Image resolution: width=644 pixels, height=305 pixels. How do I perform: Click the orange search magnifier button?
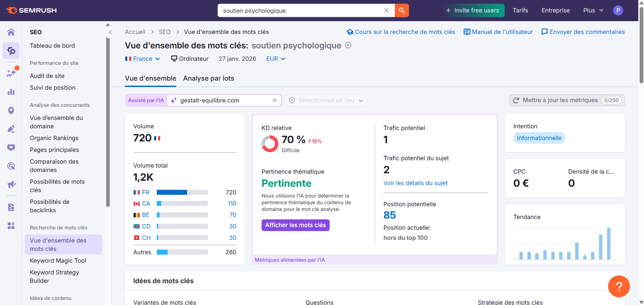(x=402, y=10)
